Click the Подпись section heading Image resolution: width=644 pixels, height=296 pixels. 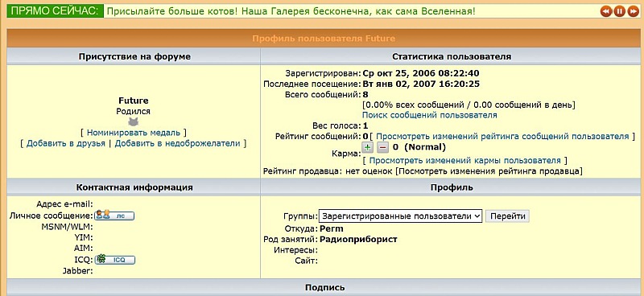pos(325,287)
